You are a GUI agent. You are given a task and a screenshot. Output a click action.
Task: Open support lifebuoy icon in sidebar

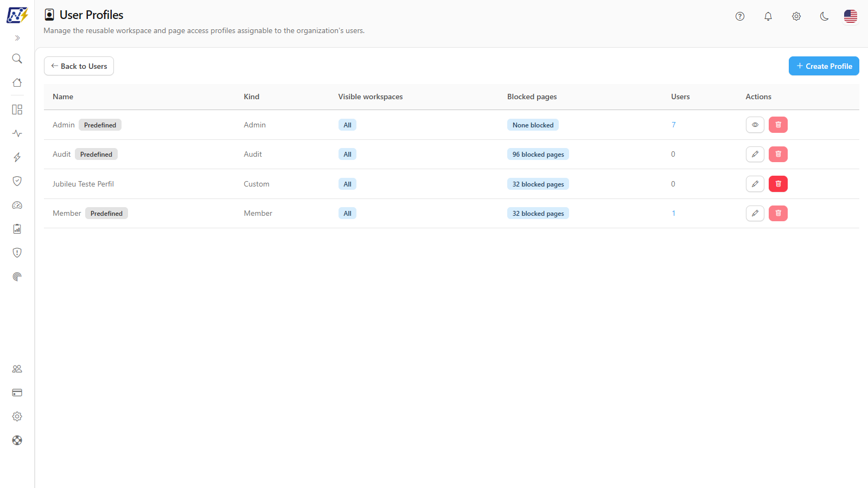click(17, 440)
